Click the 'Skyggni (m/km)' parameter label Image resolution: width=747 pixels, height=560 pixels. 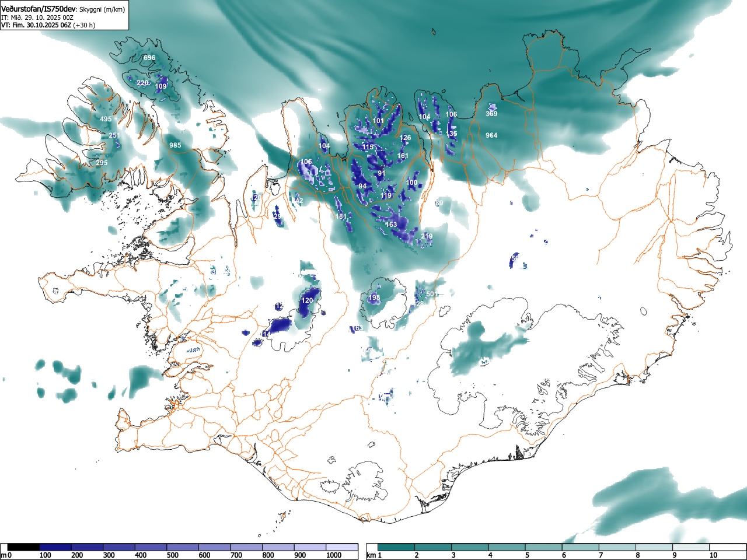[102, 10]
